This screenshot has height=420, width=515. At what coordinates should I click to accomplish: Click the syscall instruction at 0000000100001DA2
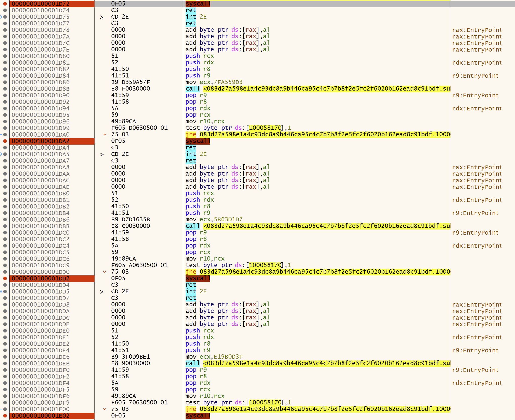point(198,141)
